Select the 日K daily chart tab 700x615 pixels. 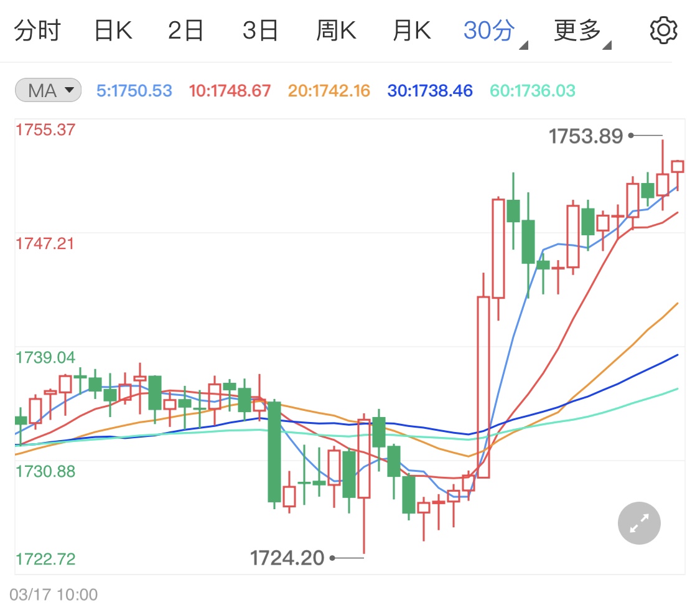click(x=113, y=31)
